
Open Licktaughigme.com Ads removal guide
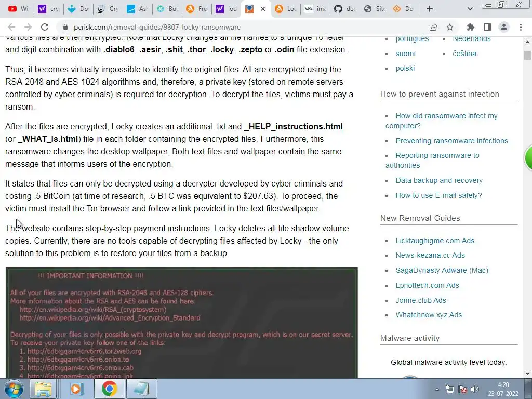click(x=435, y=241)
